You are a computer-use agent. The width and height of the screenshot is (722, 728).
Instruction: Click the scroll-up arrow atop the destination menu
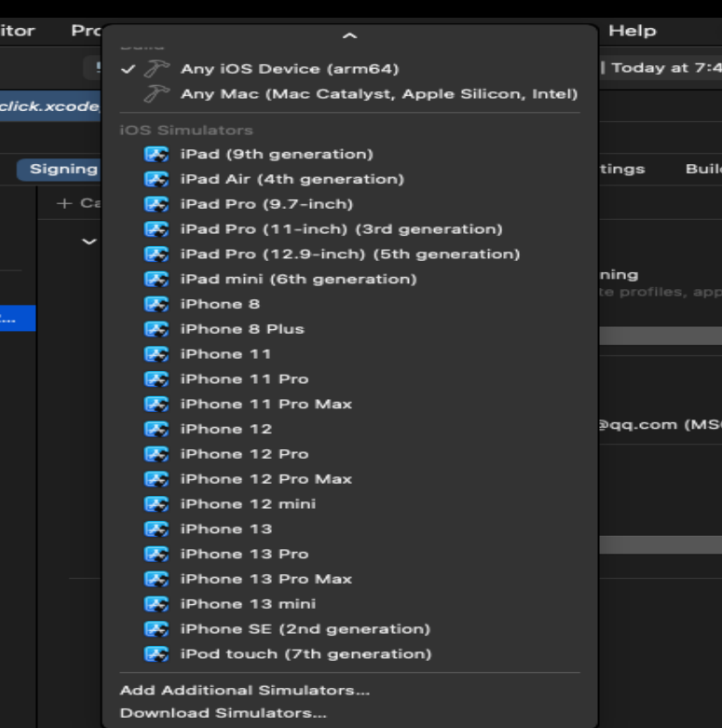(349, 35)
